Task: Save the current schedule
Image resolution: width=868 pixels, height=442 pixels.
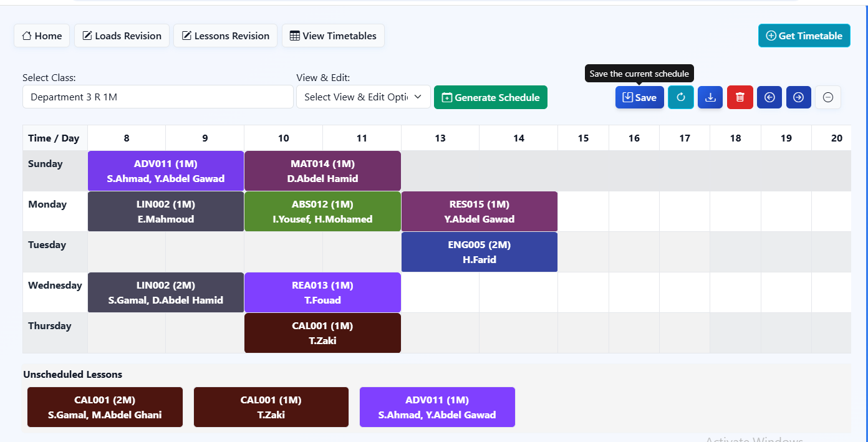Action: coord(639,97)
